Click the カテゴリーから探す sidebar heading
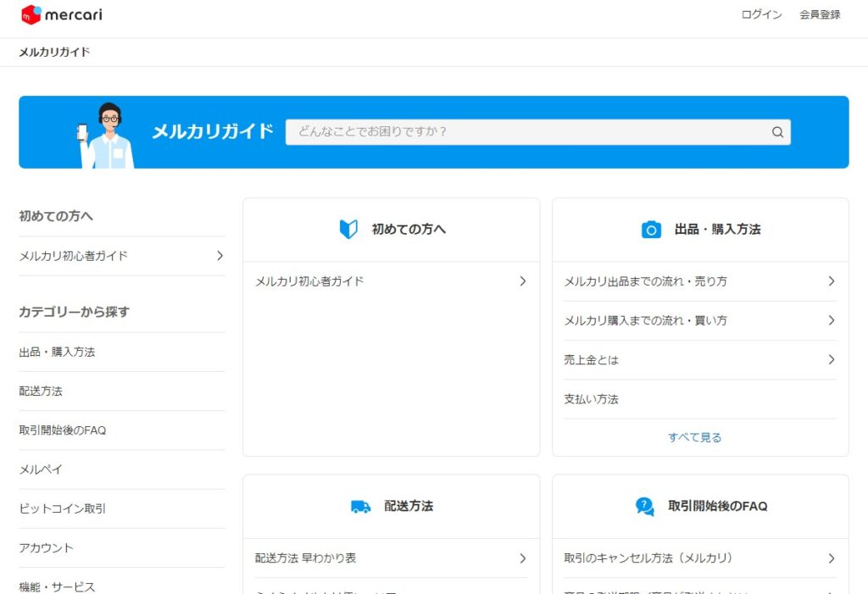Viewport: 868px width, 594px height. click(75, 312)
